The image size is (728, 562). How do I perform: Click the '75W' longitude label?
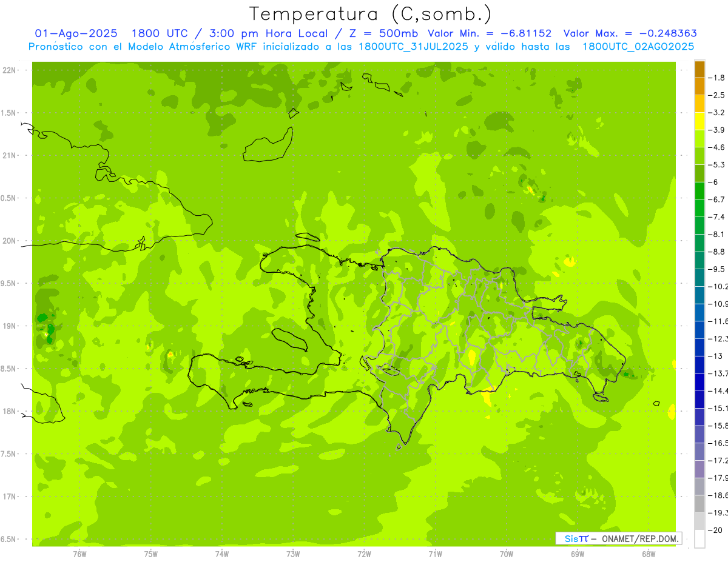pos(151,554)
